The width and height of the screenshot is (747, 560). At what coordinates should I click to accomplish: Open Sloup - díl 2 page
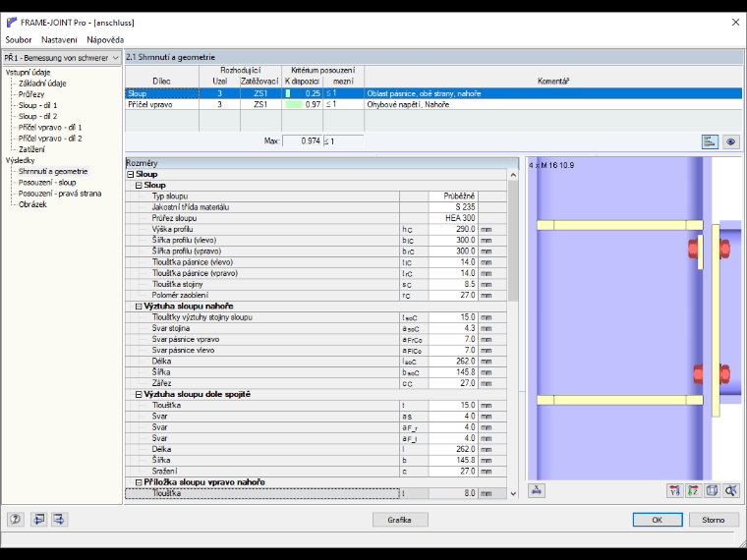click(x=37, y=116)
